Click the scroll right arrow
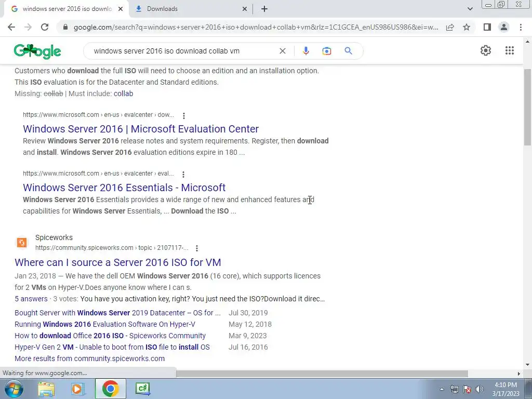 point(519,374)
